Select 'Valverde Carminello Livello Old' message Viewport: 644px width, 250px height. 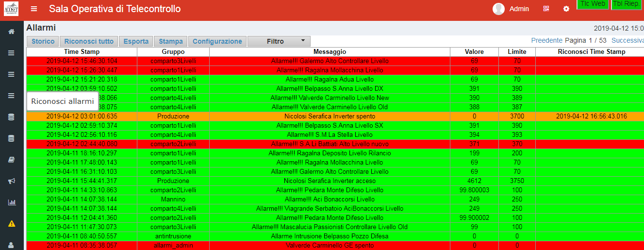[330, 107]
